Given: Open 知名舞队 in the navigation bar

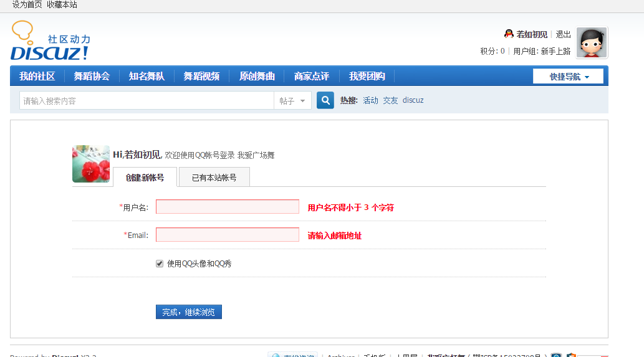Looking at the screenshot, I should click(x=147, y=77).
